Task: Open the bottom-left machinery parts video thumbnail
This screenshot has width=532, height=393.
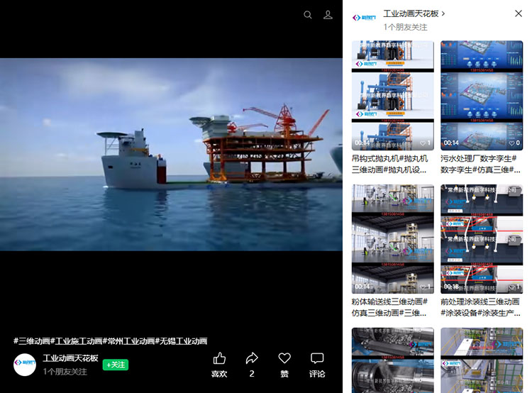Action: tap(392, 360)
